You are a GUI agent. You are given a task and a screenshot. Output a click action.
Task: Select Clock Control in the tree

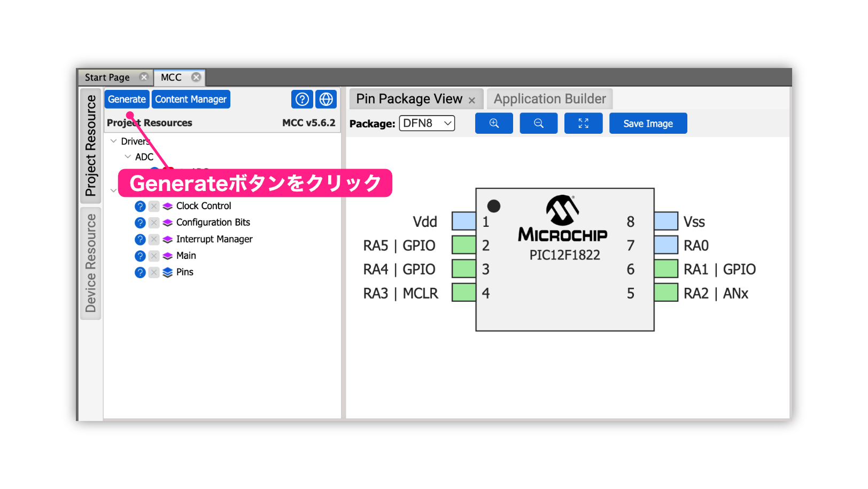(204, 206)
